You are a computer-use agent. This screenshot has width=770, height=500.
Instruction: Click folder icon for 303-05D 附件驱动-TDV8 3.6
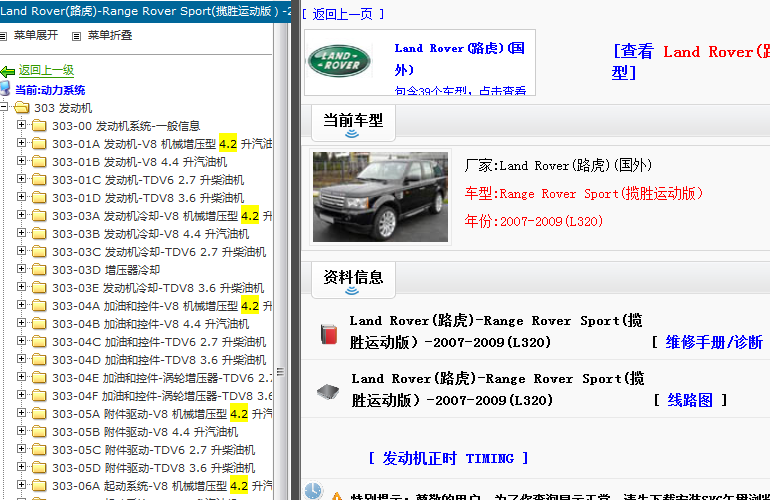[39, 468]
